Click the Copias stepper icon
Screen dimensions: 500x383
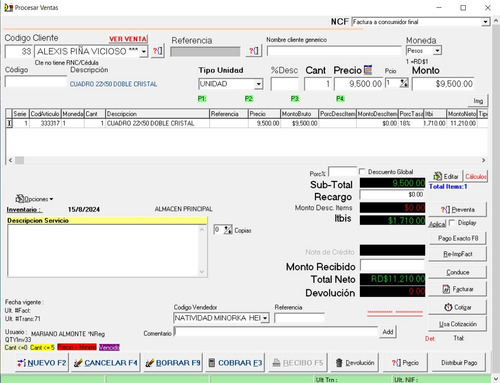[x=228, y=230]
